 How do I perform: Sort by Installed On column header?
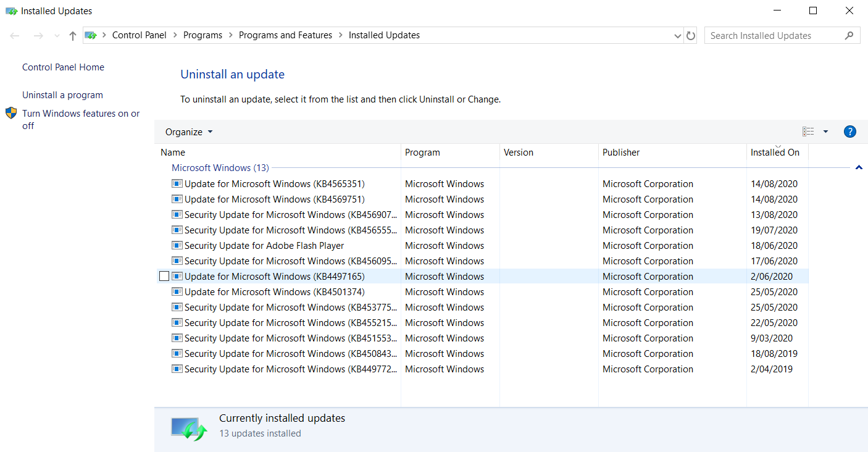[x=775, y=153]
